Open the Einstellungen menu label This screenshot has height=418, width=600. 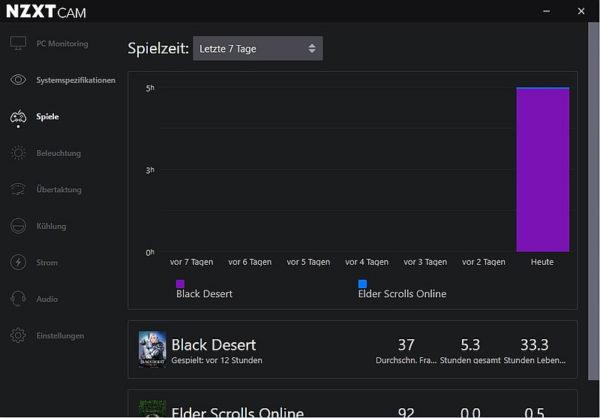pos(60,336)
